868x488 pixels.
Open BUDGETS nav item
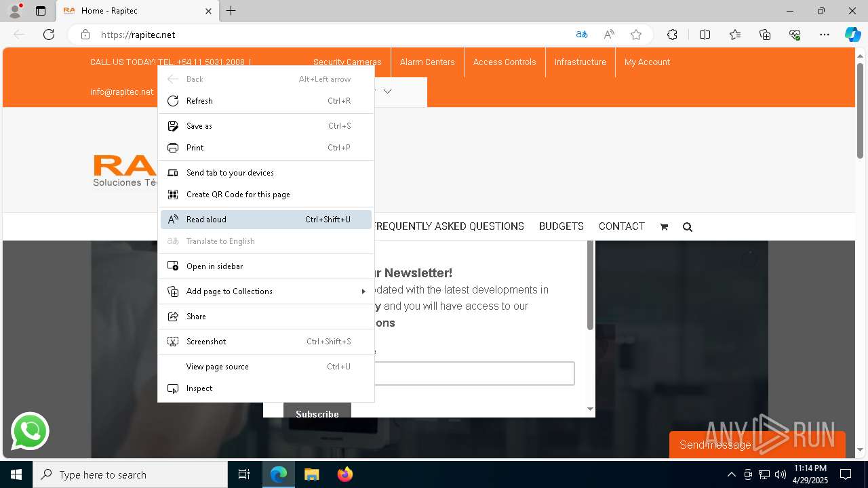pos(561,226)
